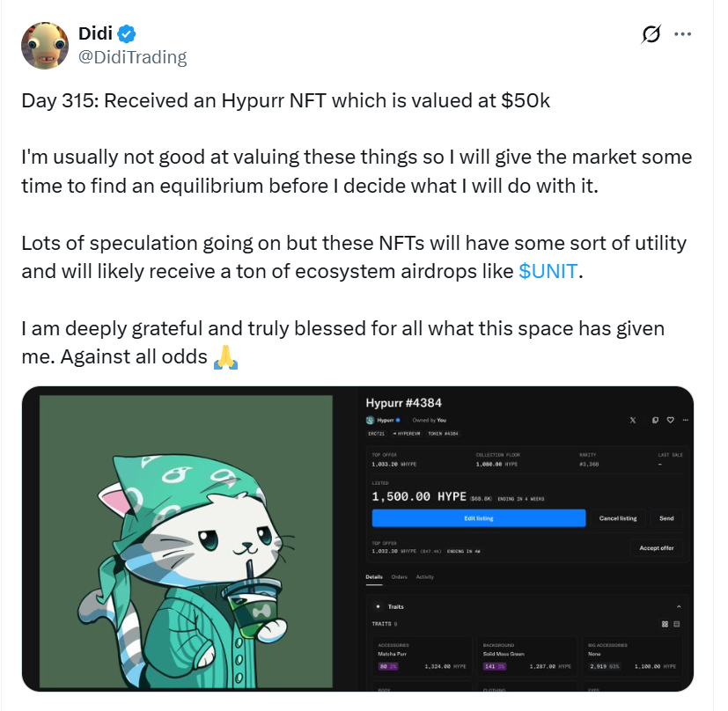728x711 pixels.
Task: Click the copy icon in NFT panel
Action: click(x=655, y=421)
